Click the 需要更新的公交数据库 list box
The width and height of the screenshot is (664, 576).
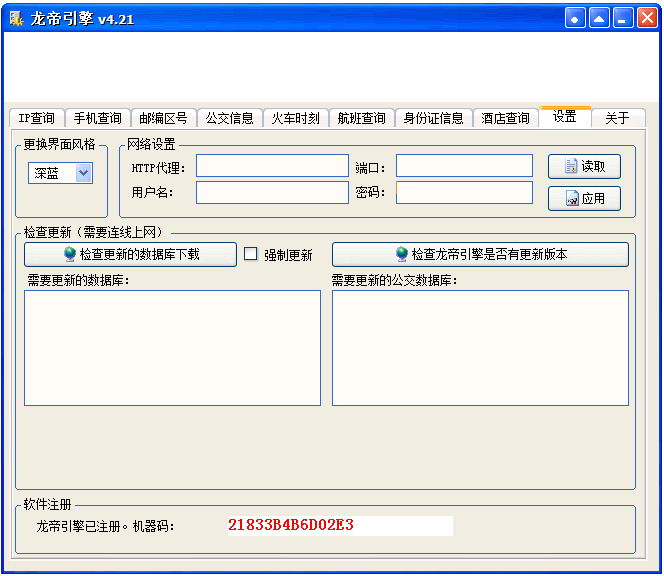click(x=481, y=348)
